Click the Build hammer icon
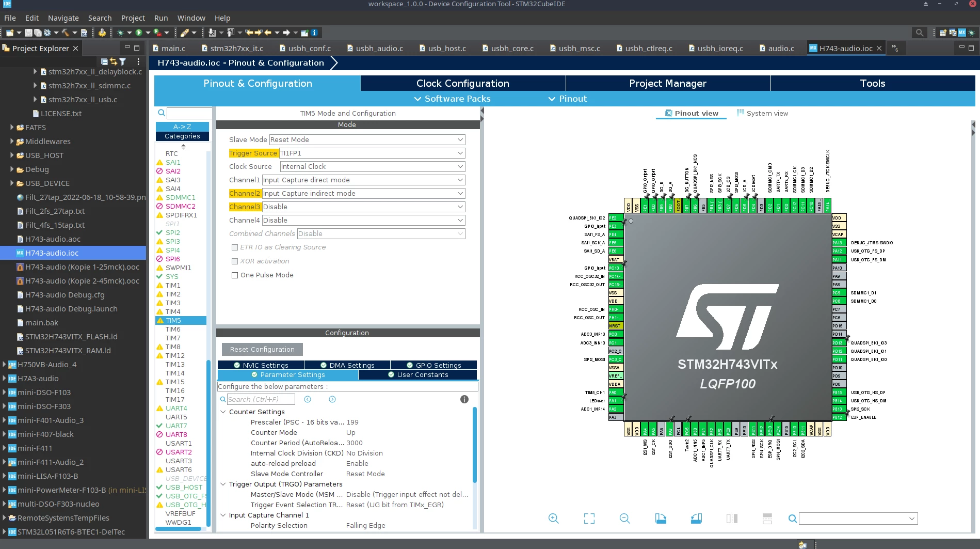The width and height of the screenshot is (980, 549). click(x=66, y=33)
